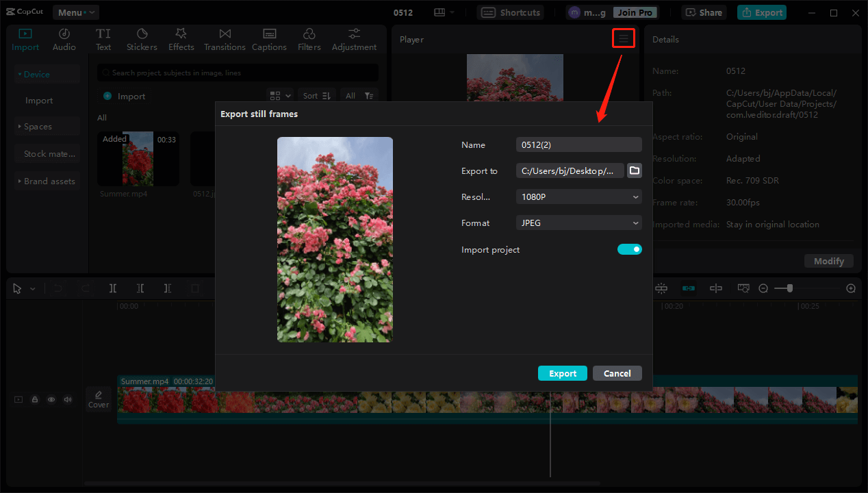
Task: Lock the video track
Action: click(x=35, y=399)
